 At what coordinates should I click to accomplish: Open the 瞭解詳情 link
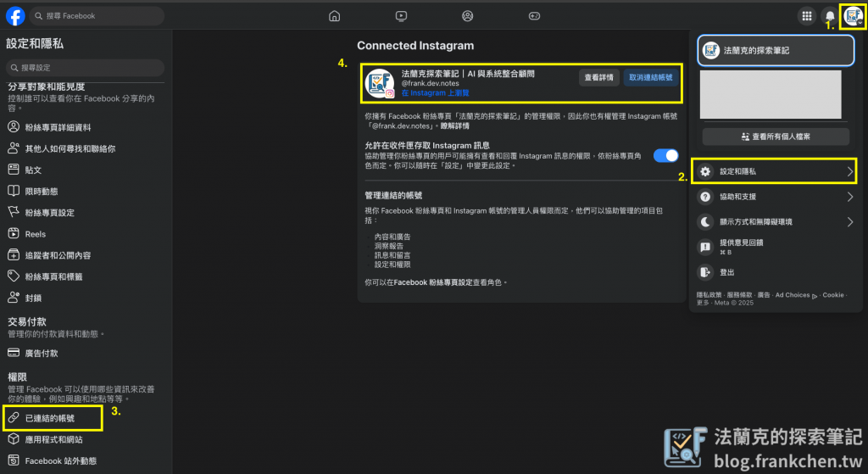pos(455,125)
